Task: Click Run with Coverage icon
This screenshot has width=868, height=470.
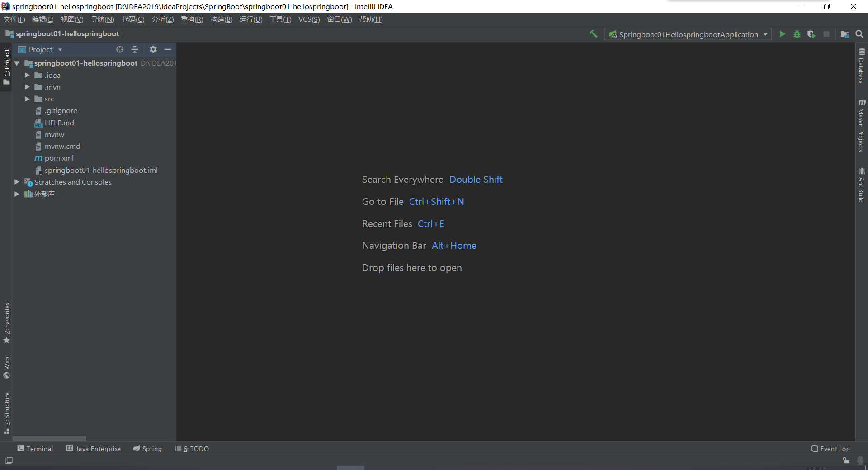Action: [x=811, y=34]
